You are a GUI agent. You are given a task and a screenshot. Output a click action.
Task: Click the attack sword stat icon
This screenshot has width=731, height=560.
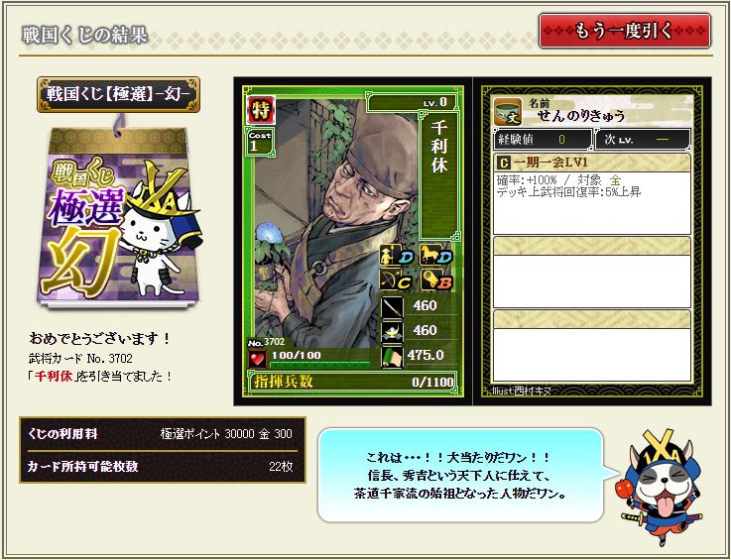click(x=392, y=307)
